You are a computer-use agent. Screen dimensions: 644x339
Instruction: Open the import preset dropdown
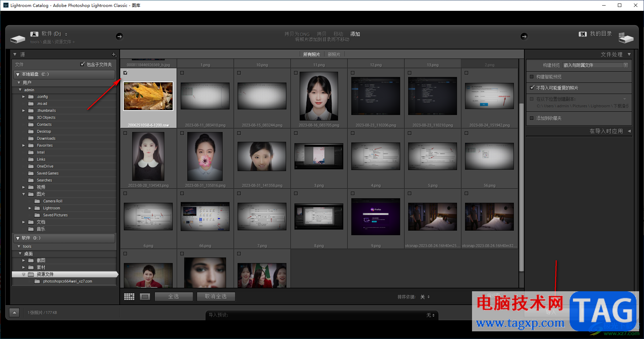coord(430,315)
